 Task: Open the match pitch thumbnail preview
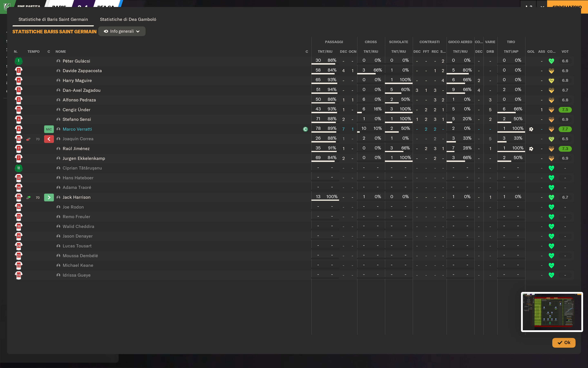point(552,312)
